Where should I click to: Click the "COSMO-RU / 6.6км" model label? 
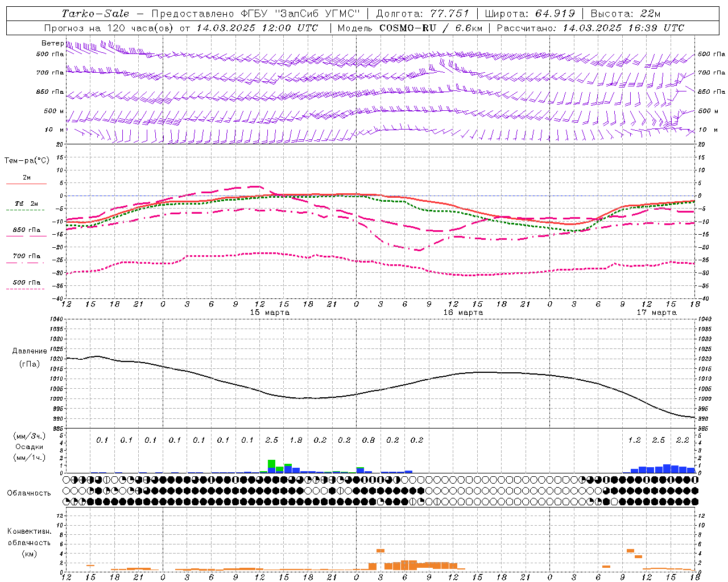(431, 28)
